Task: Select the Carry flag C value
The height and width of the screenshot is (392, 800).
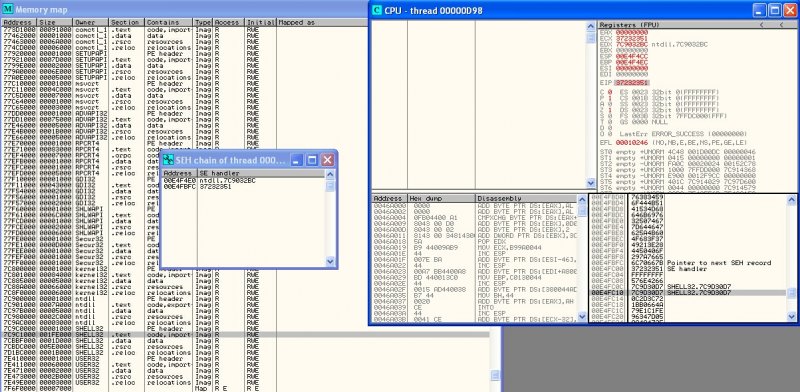Action: click(609, 92)
